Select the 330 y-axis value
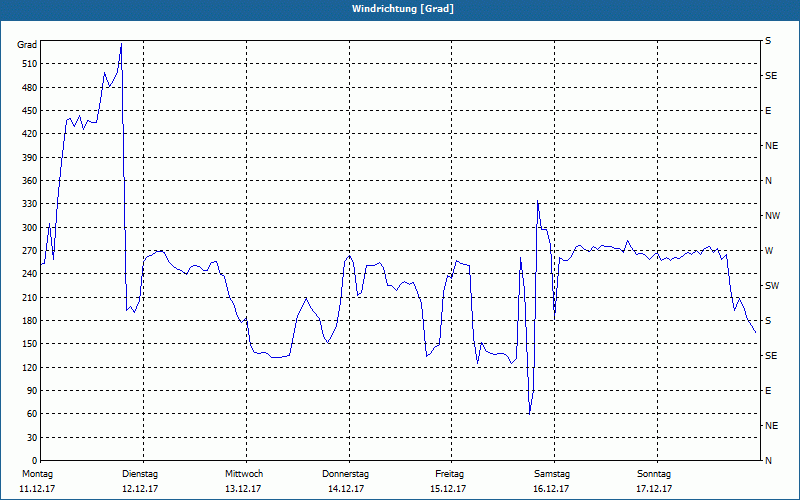This screenshot has height=500, width=800. (31, 204)
